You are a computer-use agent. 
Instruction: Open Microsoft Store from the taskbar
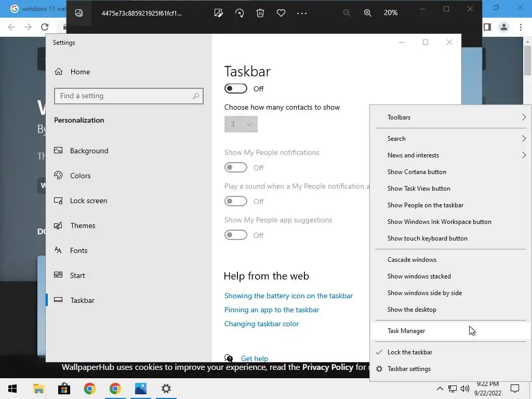(x=64, y=389)
